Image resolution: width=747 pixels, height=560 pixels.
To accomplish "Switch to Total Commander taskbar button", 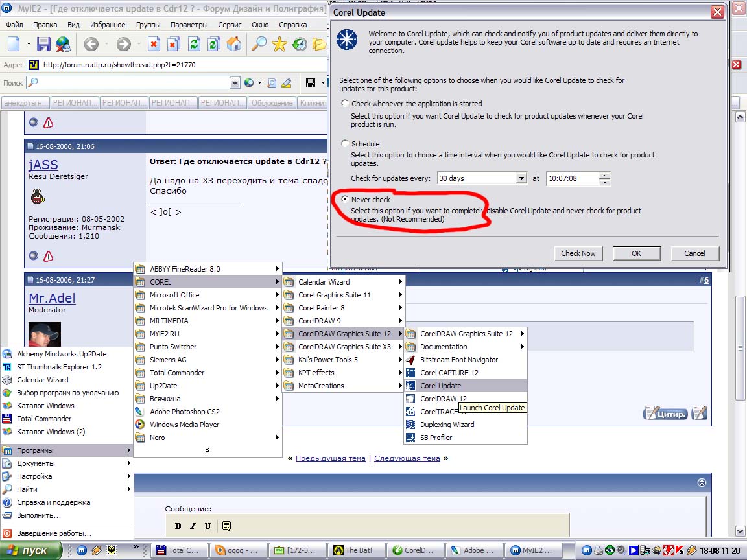I will click(180, 550).
